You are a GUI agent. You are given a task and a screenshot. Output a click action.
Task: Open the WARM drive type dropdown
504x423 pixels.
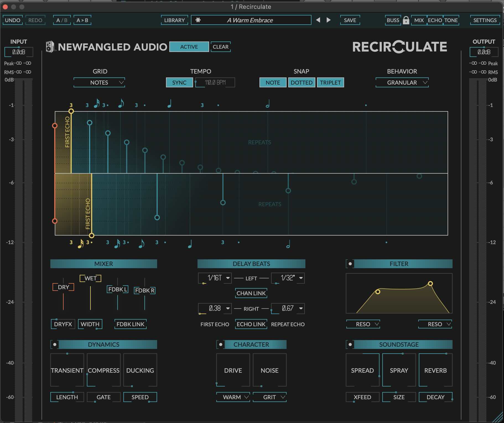(x=233, y=397)
